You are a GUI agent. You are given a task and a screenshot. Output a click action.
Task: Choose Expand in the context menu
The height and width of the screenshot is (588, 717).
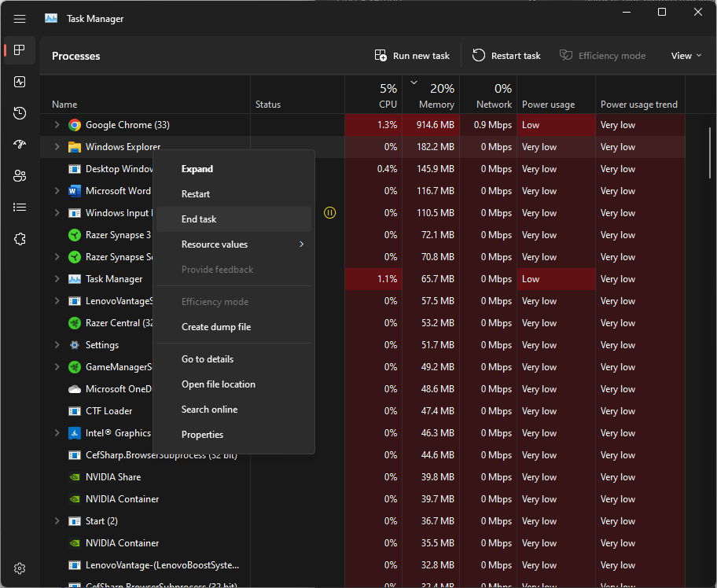[233, 169]
